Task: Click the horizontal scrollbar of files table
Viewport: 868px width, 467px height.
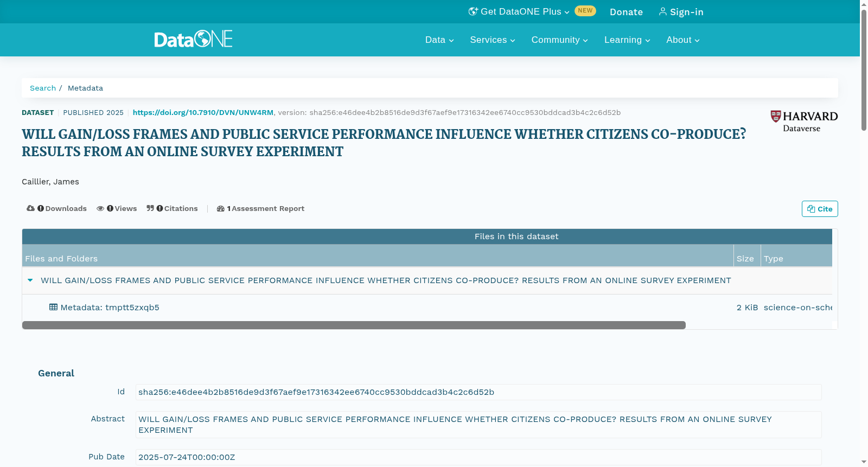Action: (354, 325)
